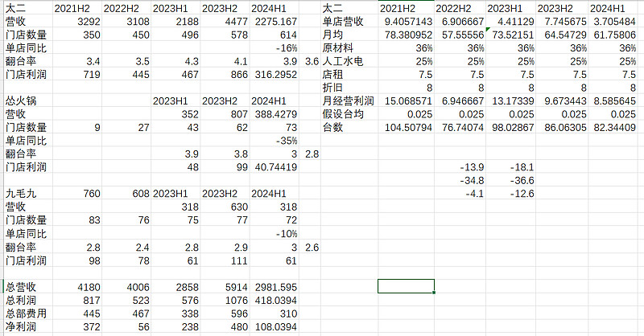This screenshot has width=644, height=336.
Task: Select the cell with value 78.380952
Action: pyautogui.click(x=407, y=35)
